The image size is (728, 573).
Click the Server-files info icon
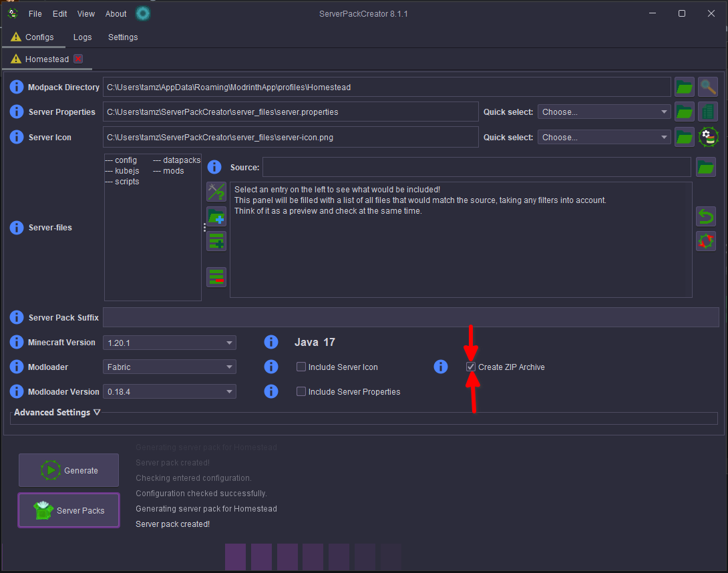[17, 228]
